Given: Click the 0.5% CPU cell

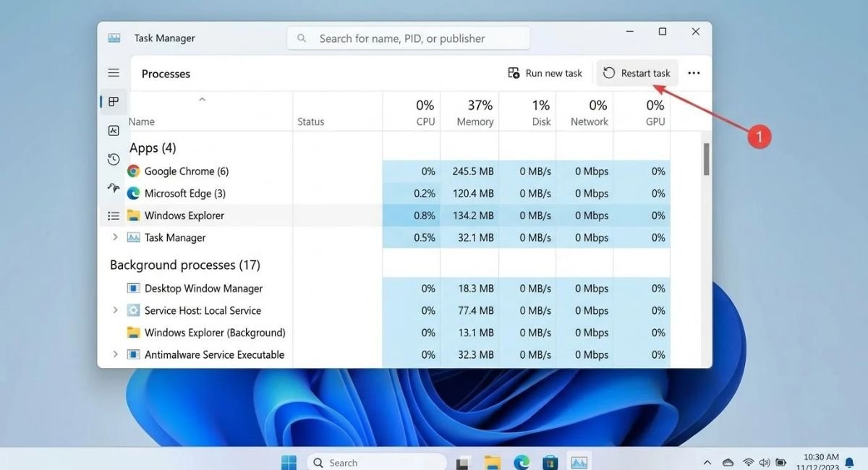Looking at the screenshot, I should [x=411, y=237].
